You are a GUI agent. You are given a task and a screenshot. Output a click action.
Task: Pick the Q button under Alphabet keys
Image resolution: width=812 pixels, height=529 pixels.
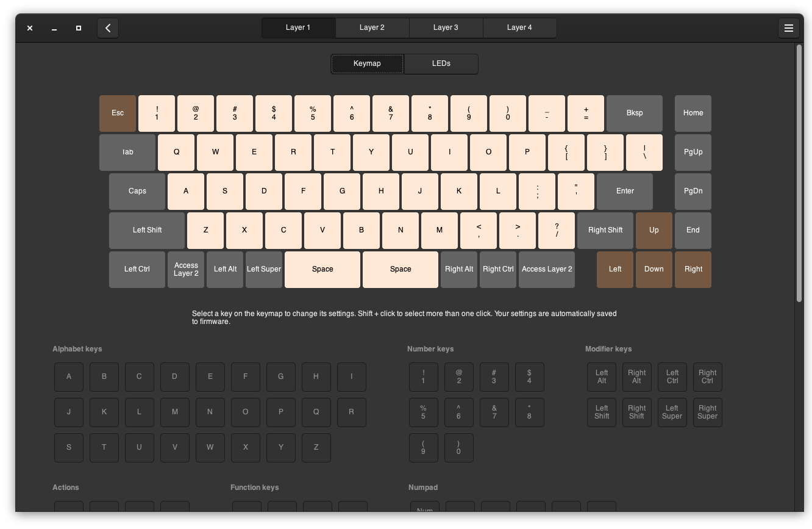coord(316,412)
